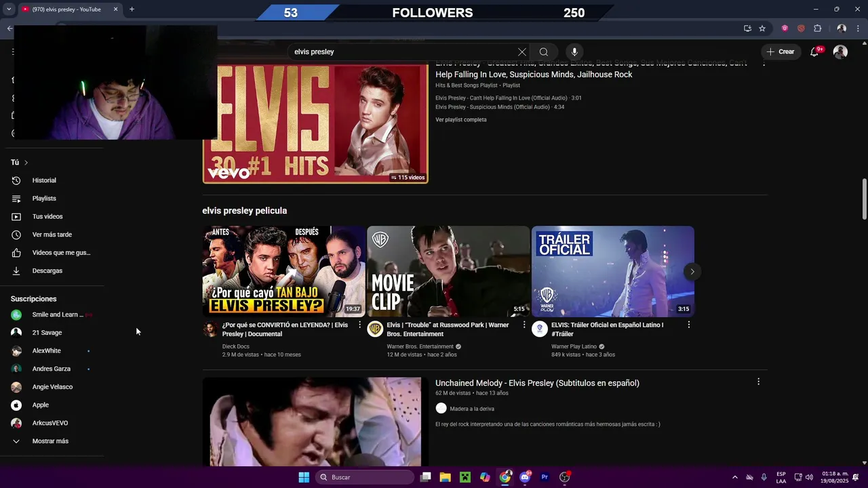Open the Minecraft icon in the taskbar
The height and width of the screenshot is (488, 868).
(x=465, y=477)
